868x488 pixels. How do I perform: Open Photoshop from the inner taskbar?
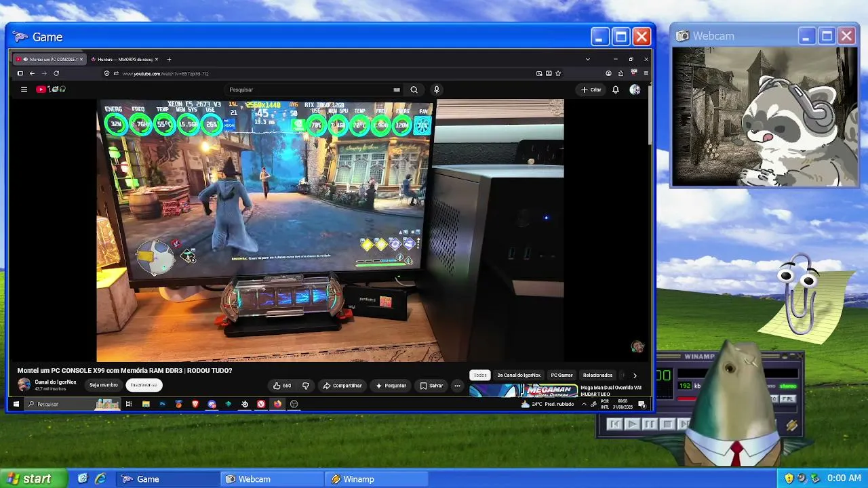pyautogui.click(x=162, y=404)
